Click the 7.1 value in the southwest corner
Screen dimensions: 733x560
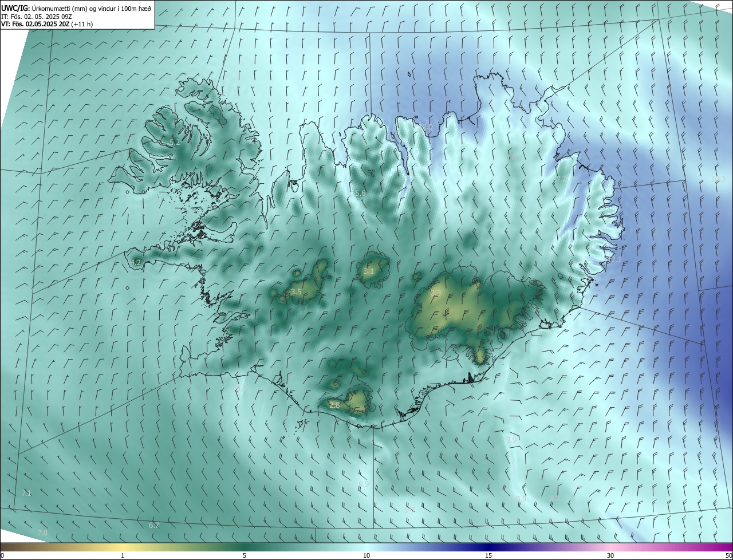pos(26,493)
